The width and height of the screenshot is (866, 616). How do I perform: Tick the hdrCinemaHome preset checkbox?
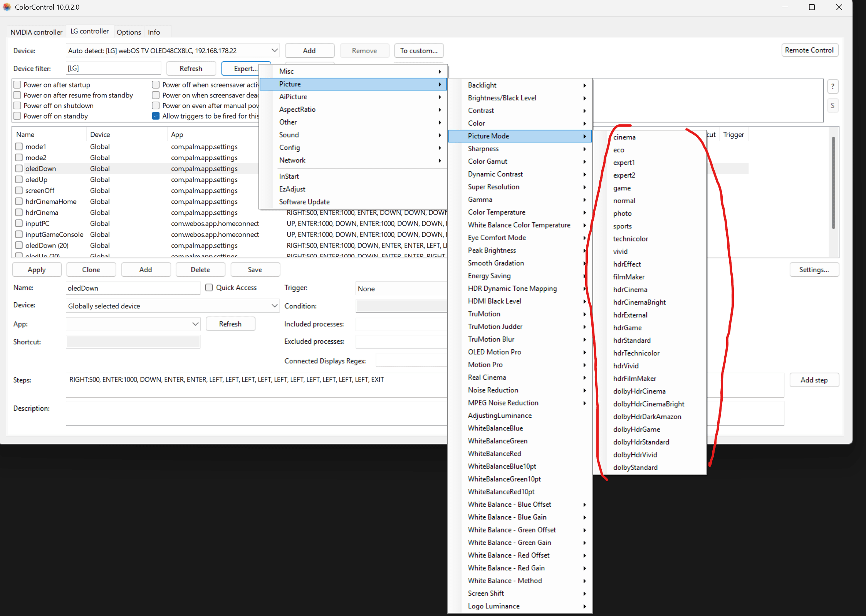click(18, 201)
